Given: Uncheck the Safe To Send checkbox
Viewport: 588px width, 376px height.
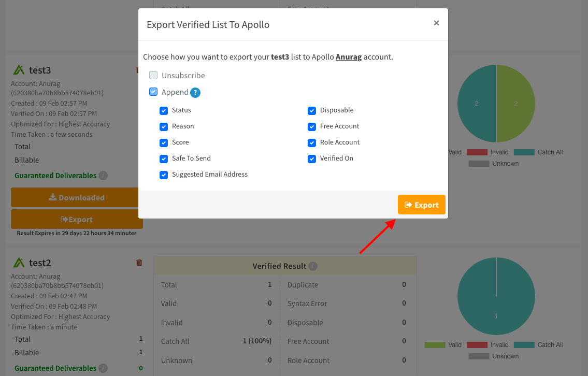Looking at the screenshot, I should pyautogui.click(x=164, y=159).
